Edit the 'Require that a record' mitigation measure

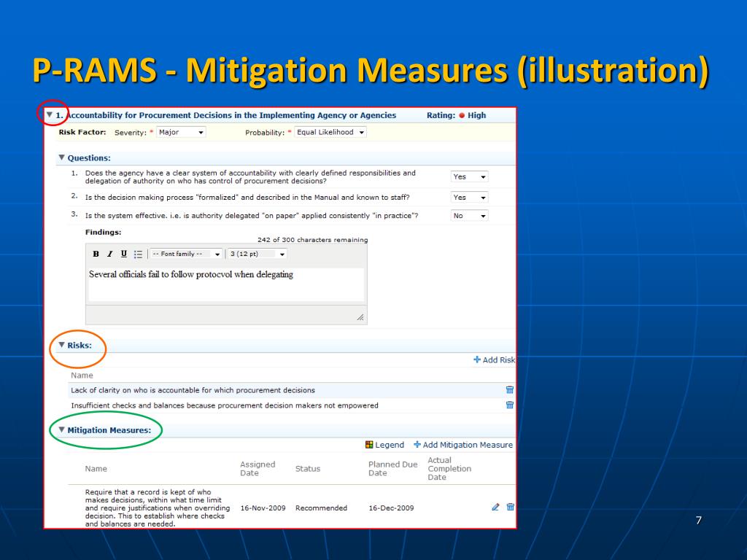(495, 507)
